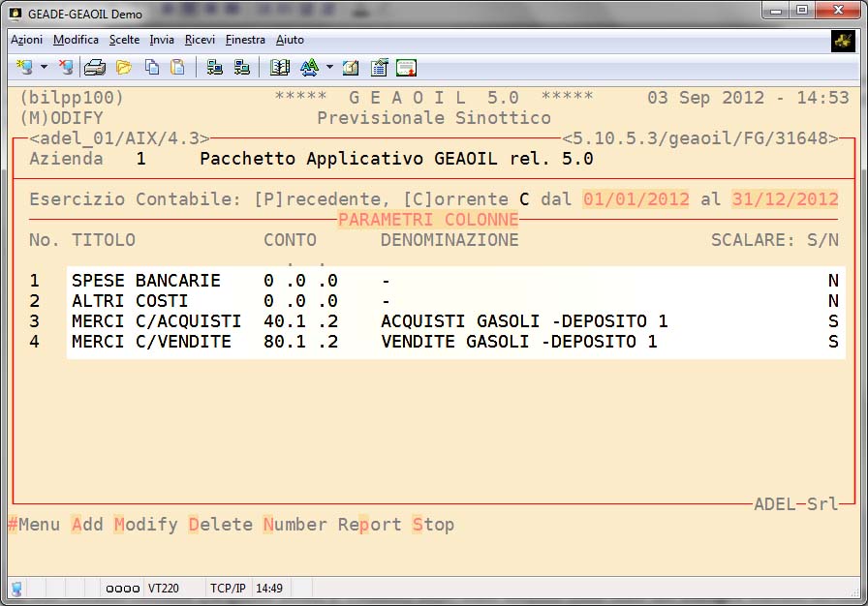Image resolution: width=868 pixels, height=606 pixels.
Task: Click the printer icon in toolbar
Action: tap(95, 68)
